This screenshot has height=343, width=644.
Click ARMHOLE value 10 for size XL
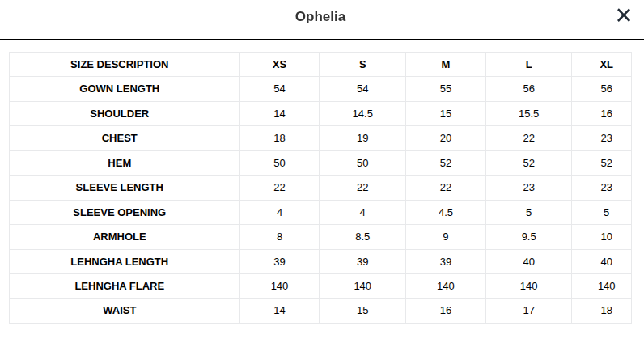tap(606, 236)
